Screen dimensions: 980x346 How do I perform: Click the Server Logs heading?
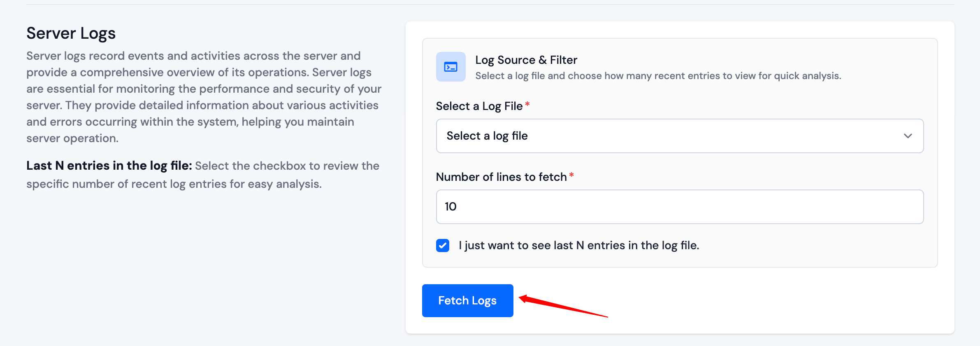pyautogui.click(x=71, y=33)
